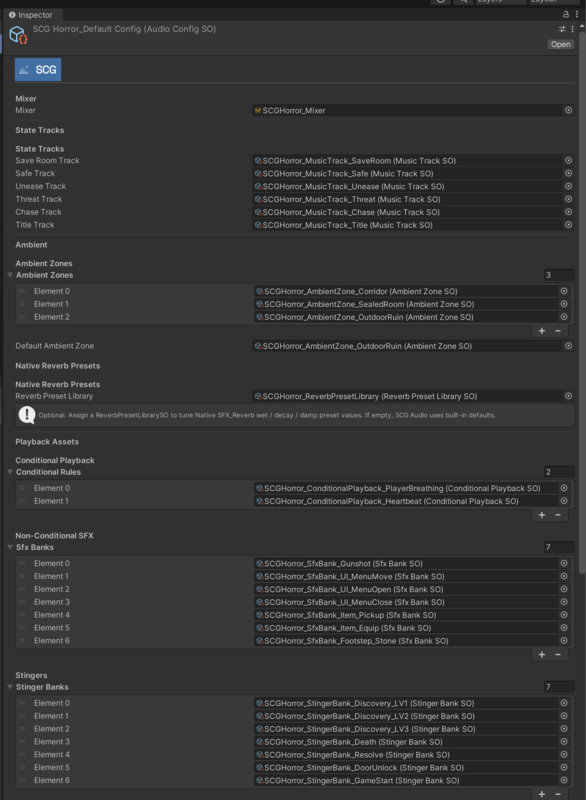Open the object picker for Mixer field
586x800 pixels.
pos(568,110)
